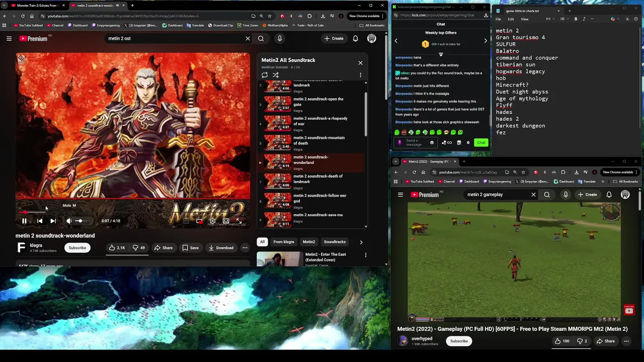Click the Kick chat message input field
This screenshot has height=362, width=644.
[415, 143]
